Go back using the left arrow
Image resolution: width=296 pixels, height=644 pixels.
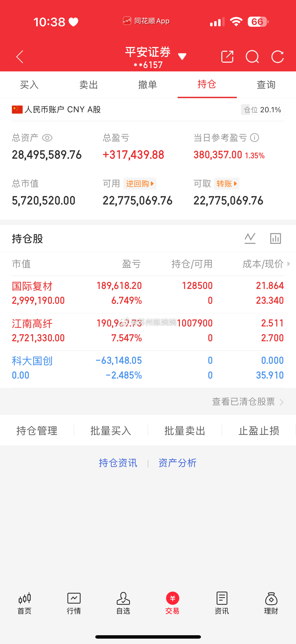(x=20, y=57)
